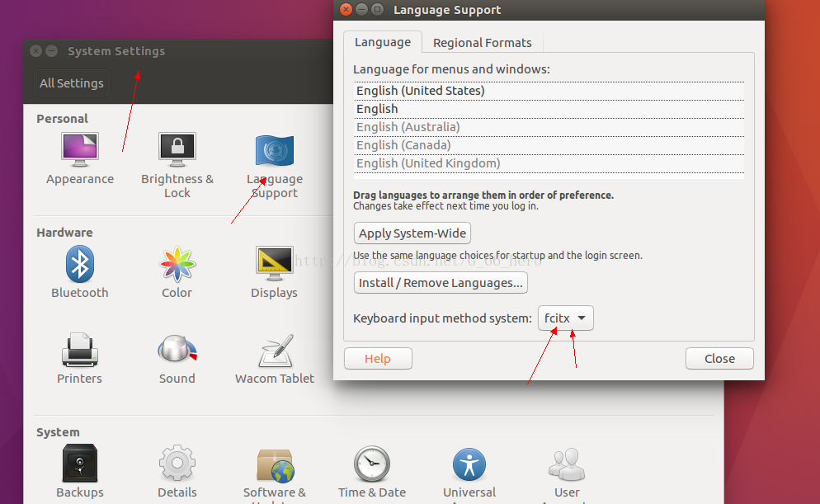This screenshot has height=504, width=820.
Task: Select English (Australia) in language list
Action: click(x=549, y=127)
